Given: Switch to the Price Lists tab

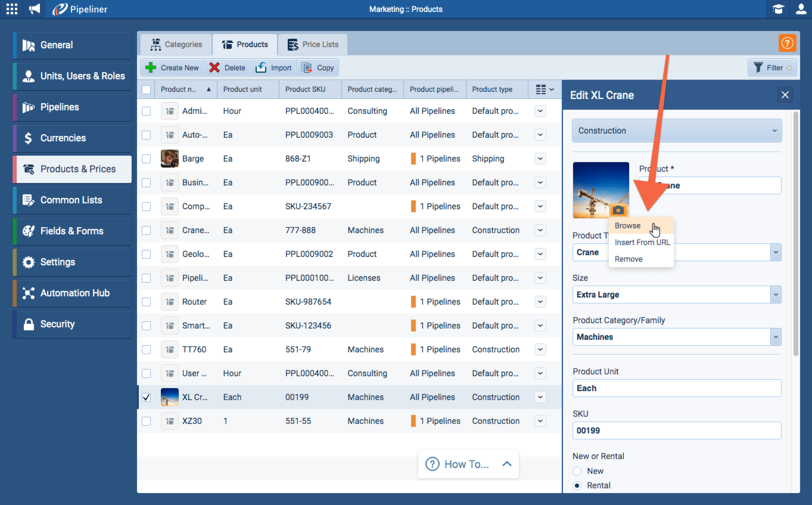Looking at the screenshot, I should [x=313, y=44].
